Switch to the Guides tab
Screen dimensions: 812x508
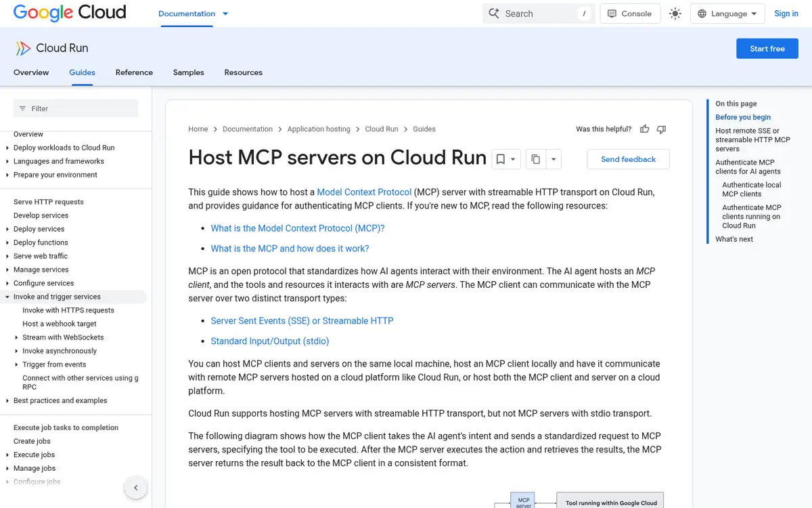click(x=82, y=72)
